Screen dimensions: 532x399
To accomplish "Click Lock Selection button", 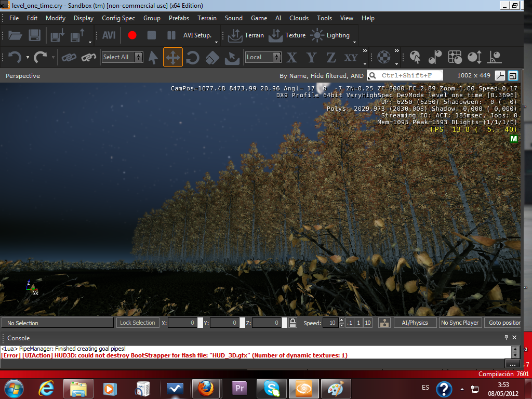I will [138, 323].
